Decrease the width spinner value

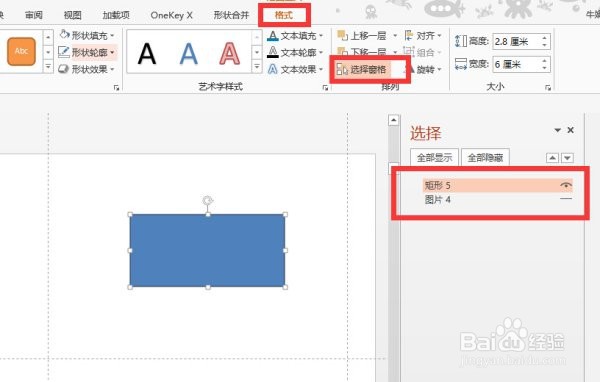tap(545, 68)
